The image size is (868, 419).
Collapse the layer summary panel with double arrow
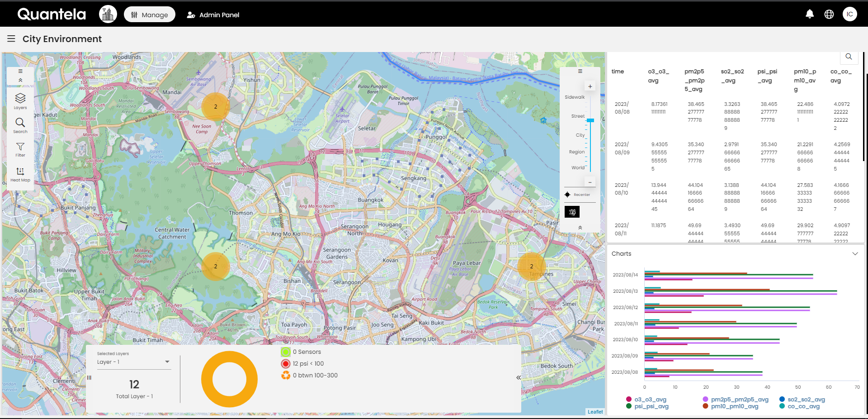coord(519,377)
